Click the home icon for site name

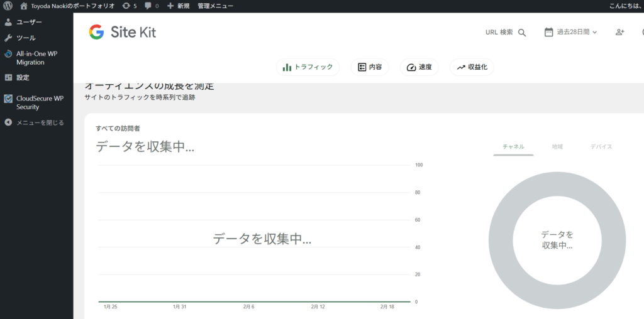[24, 6]
